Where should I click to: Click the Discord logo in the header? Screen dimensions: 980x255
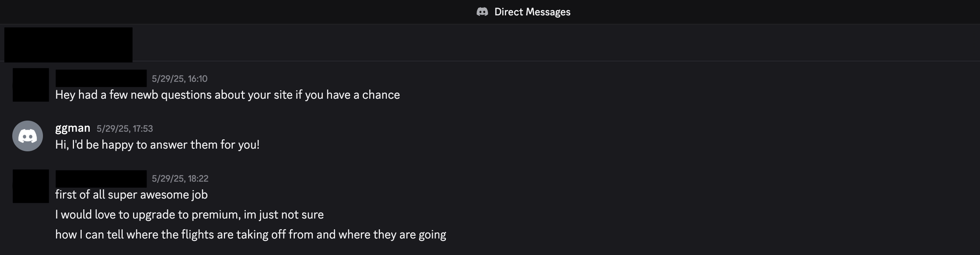[x=482, y=12]
